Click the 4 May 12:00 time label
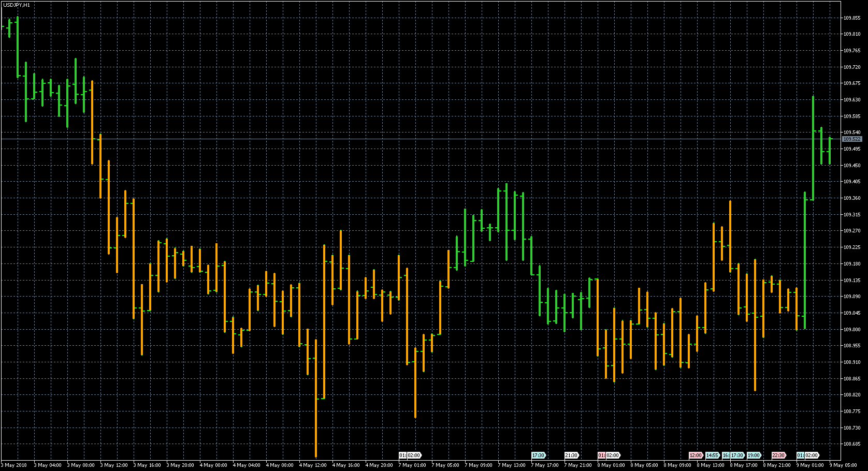 pyautogui.click(x=312, y=465)
